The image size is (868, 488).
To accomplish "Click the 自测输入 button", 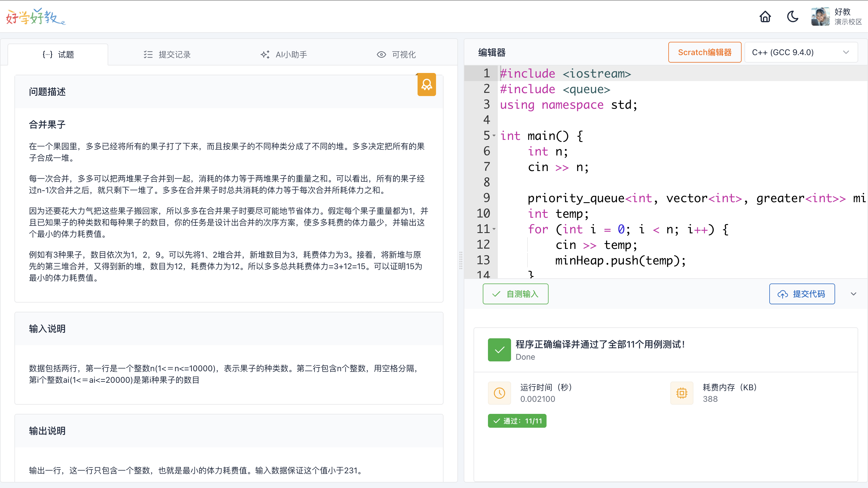I will 515,294.
